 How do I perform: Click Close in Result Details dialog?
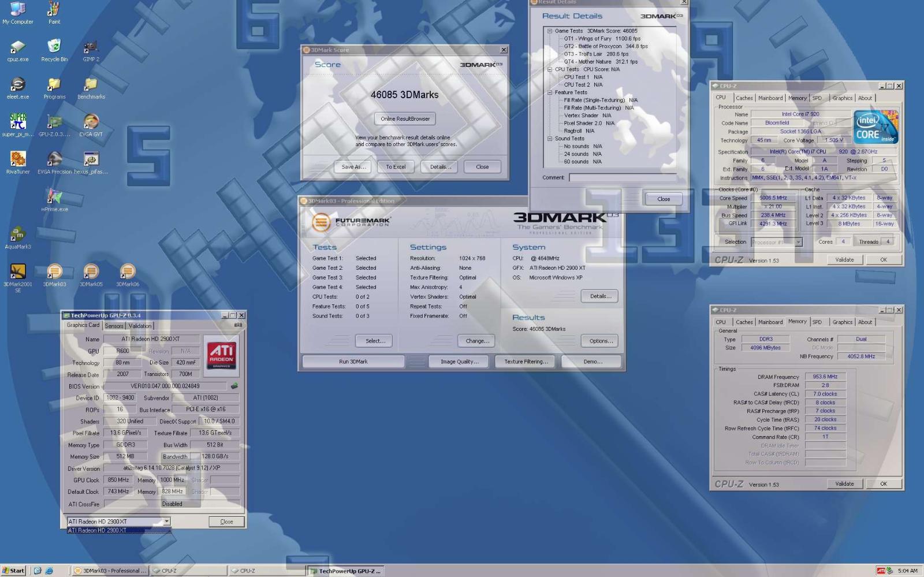coord(664,199)
